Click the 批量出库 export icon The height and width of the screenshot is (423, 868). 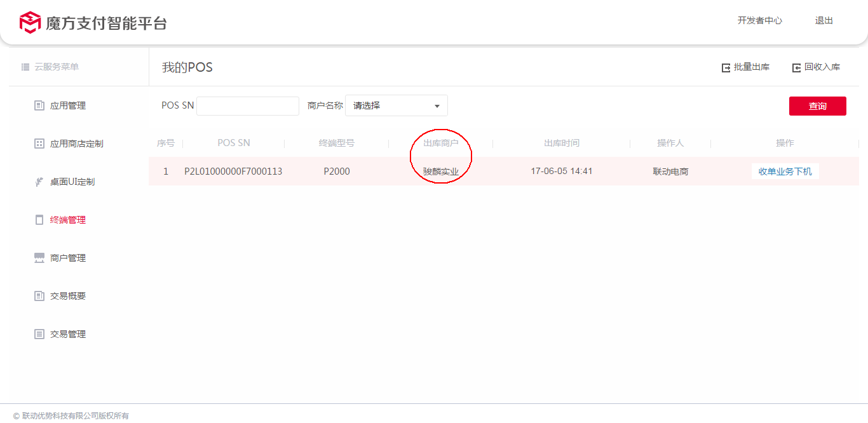pyautogui.click(x=726, y=67)
